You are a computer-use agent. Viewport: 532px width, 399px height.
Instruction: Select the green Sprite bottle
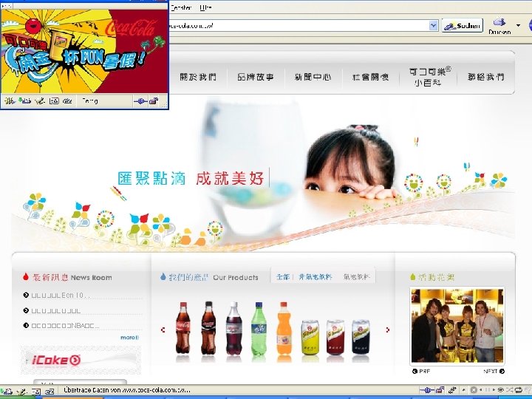click(x=259, y=329)
